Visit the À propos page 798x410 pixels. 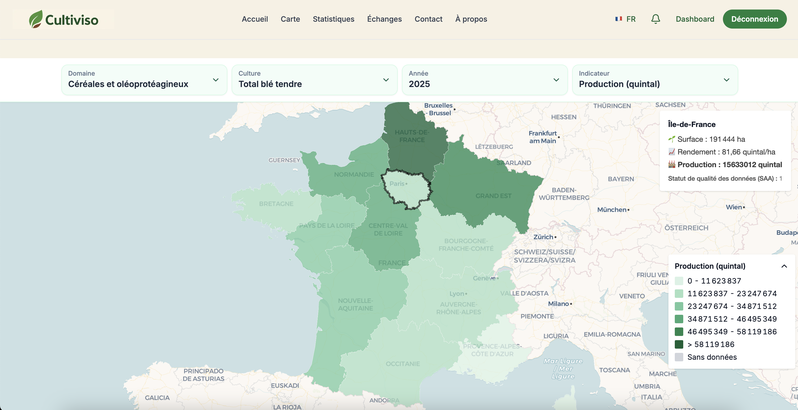[471, 19]
